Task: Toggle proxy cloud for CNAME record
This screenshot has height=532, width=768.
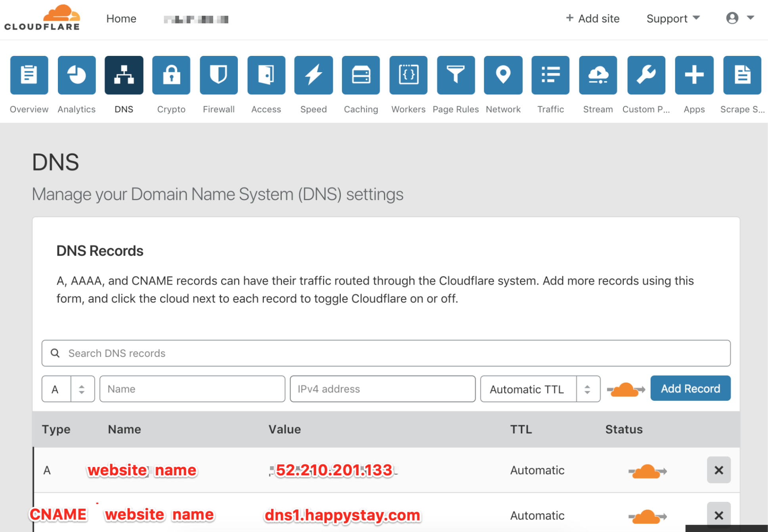Action: (647, 516)
